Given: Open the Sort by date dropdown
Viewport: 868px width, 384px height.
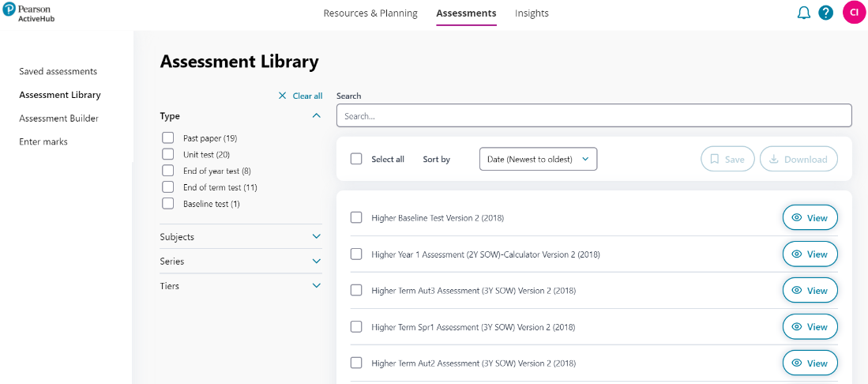Looking at the screenshot, I should [x=538, y=159].
